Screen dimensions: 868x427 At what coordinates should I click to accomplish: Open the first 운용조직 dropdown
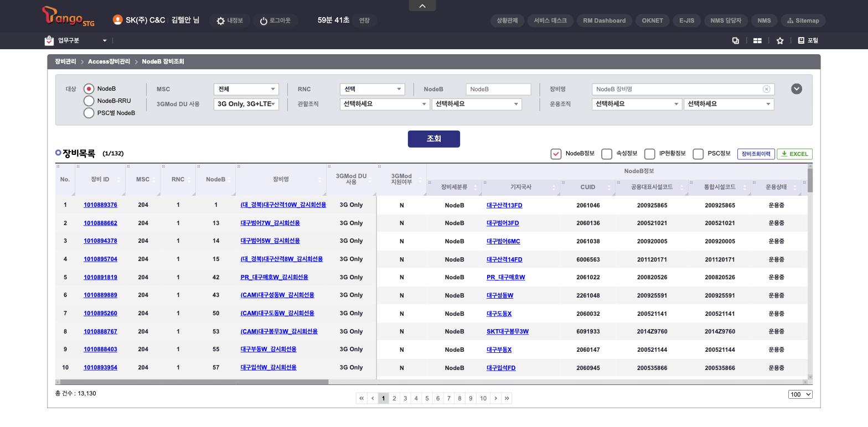(x=637, y=104)
